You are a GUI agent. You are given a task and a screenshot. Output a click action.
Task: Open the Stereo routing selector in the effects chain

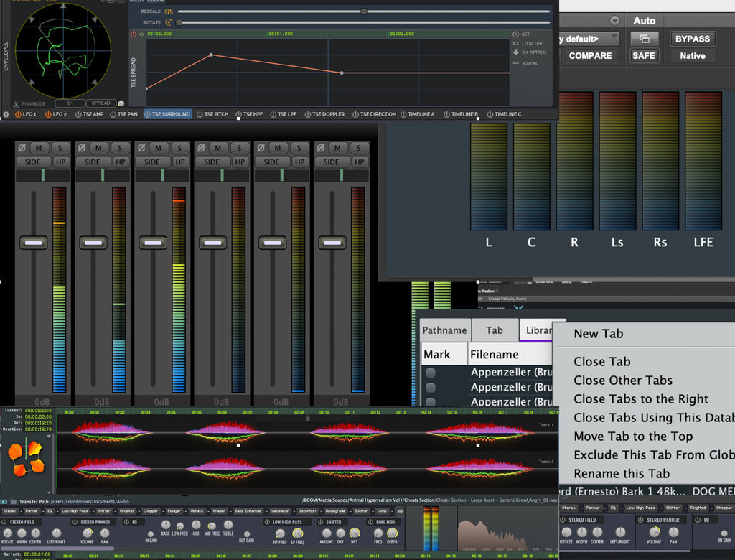click(11, 511)
